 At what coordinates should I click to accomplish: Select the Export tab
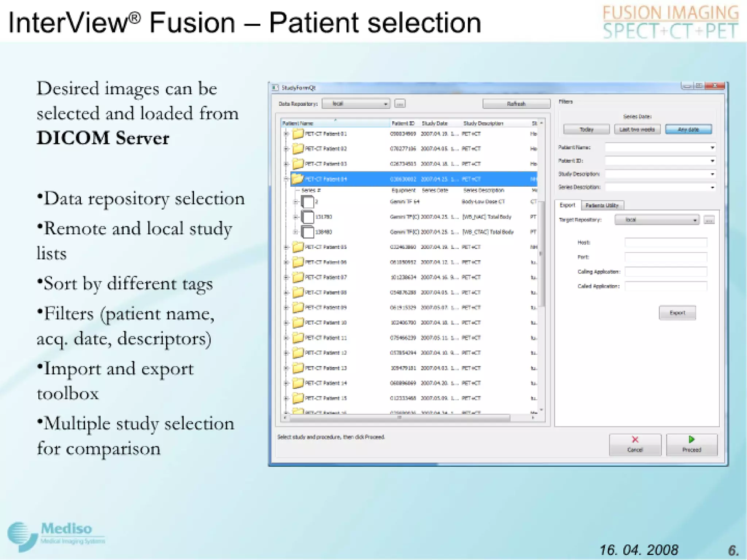567,205
